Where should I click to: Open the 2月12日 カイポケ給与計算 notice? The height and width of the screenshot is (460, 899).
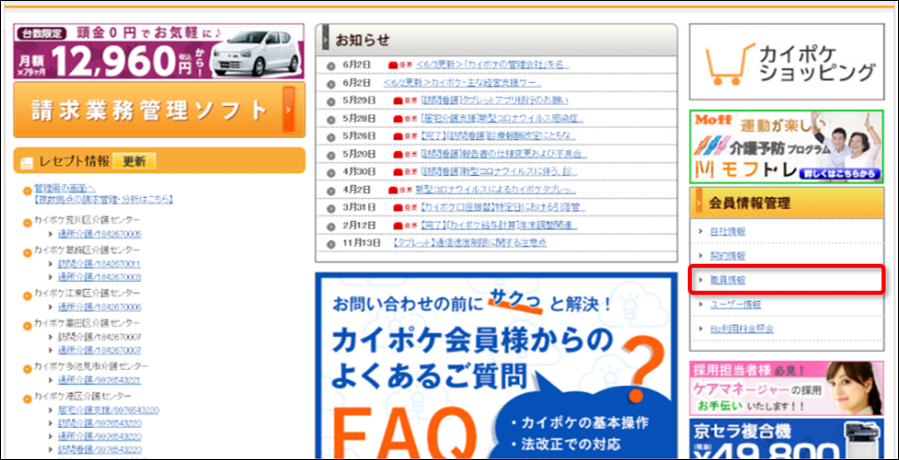(x=498, y=225)
